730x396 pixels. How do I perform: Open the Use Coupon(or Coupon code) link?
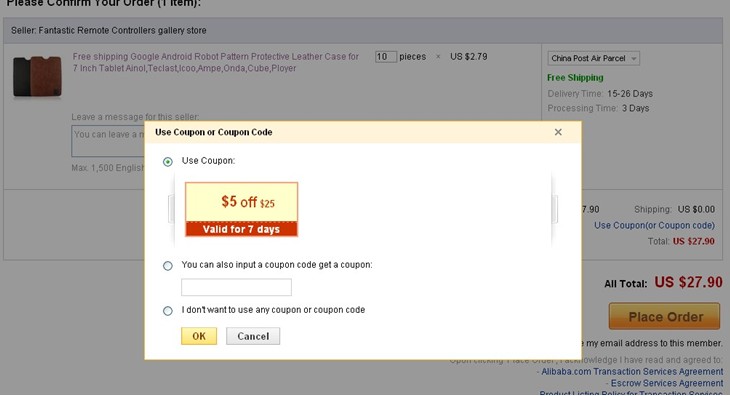pos(654,225)
